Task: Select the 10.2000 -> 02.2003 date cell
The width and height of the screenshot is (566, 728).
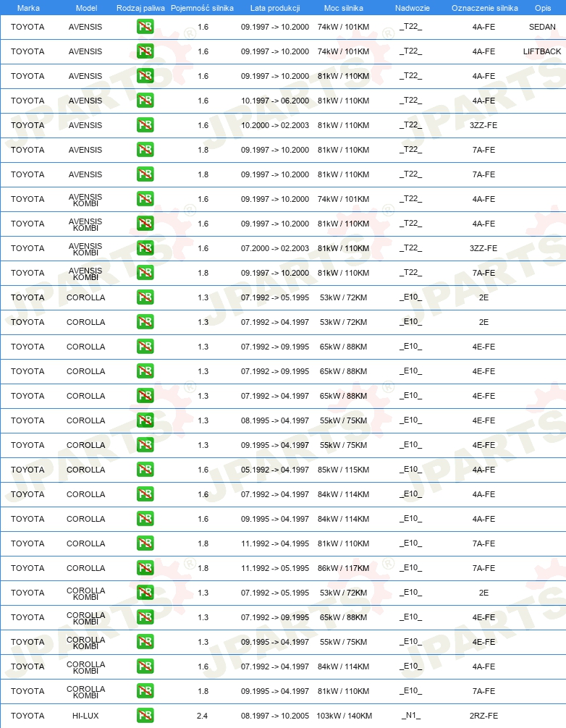Action: [x=275, y=125]
